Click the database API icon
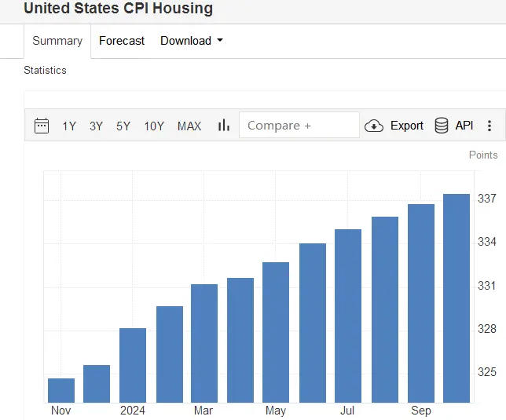This screenshot has width=506, height=420. 441,126
